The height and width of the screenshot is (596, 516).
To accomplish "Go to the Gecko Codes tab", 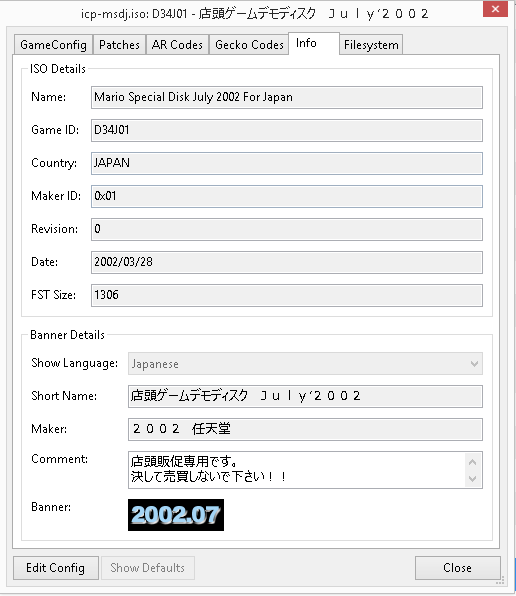I will [x=249, y=45].
